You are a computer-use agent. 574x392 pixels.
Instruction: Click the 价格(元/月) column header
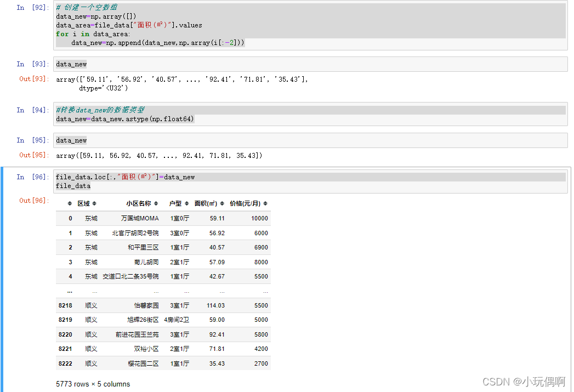[245, 203]
